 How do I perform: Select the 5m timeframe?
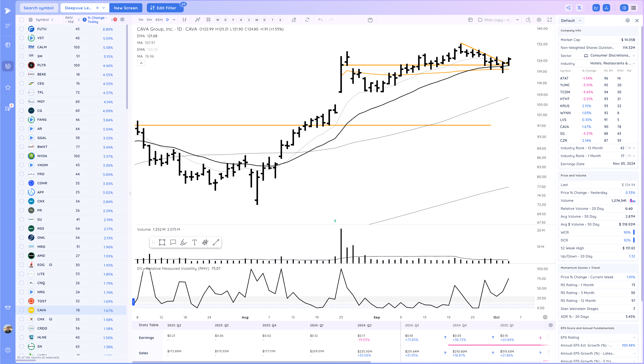[x=149, y=20]
